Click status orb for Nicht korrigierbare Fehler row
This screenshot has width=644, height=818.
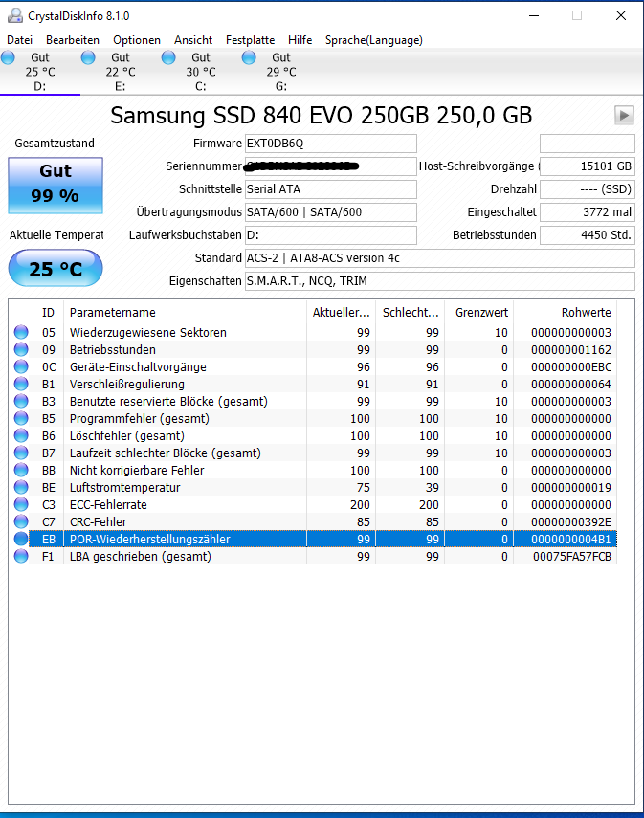21,470
